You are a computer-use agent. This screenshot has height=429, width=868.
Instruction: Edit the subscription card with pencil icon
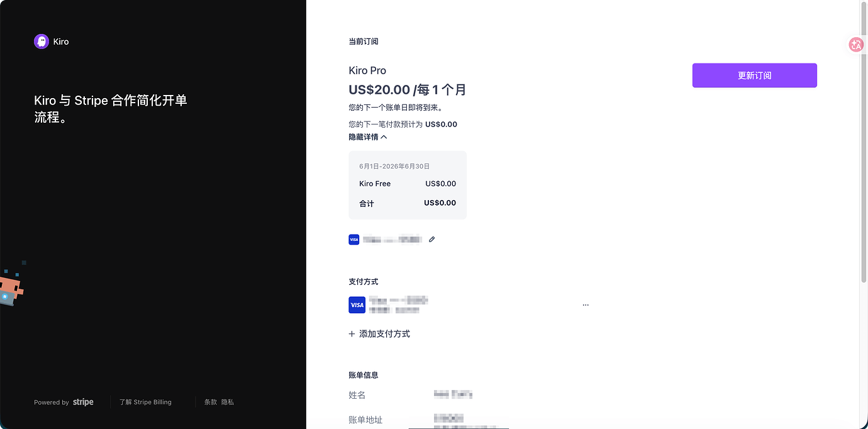[x=432, y=239]
